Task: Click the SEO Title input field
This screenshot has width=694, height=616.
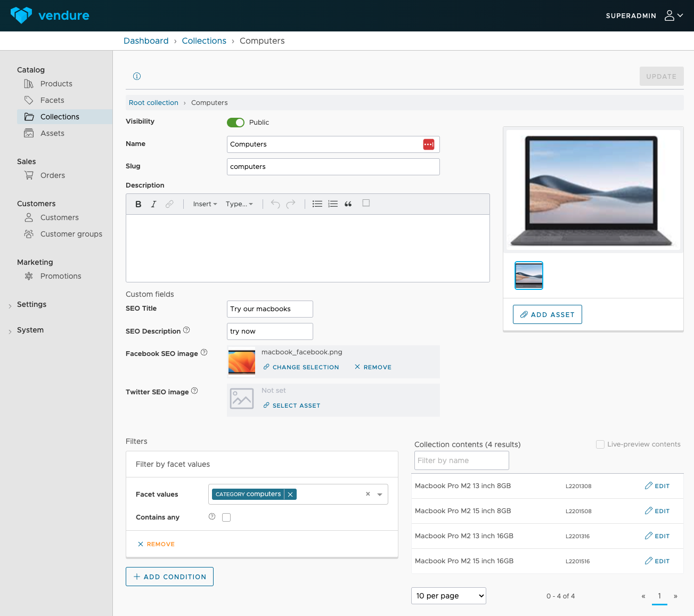Action: pos(270,309)
